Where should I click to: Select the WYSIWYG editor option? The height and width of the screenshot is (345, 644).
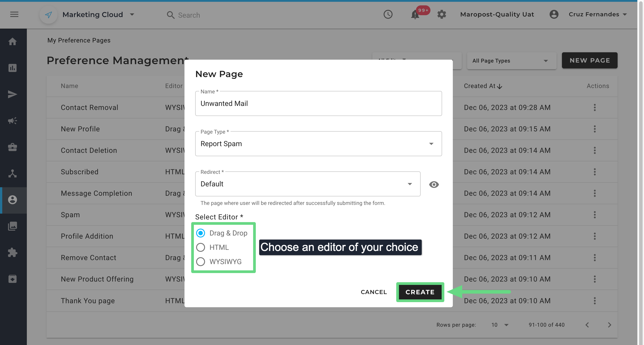pos(201,262)
